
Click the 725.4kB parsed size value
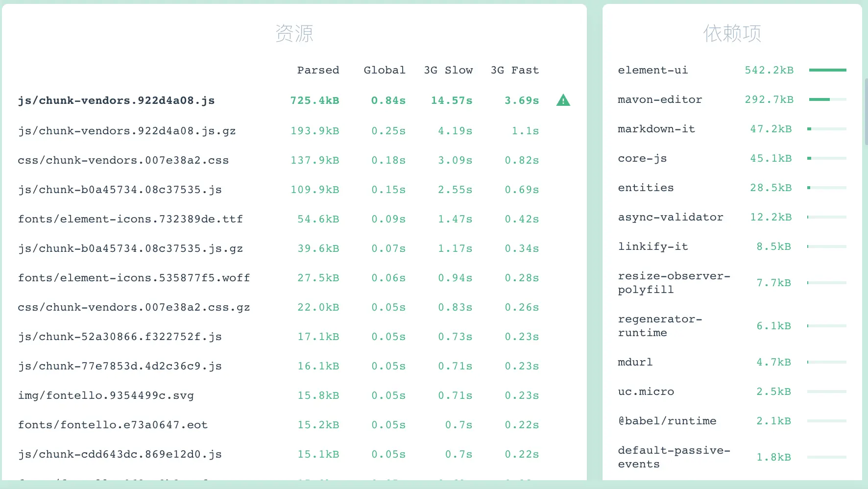pyautogui.click(x=314, y=100)
